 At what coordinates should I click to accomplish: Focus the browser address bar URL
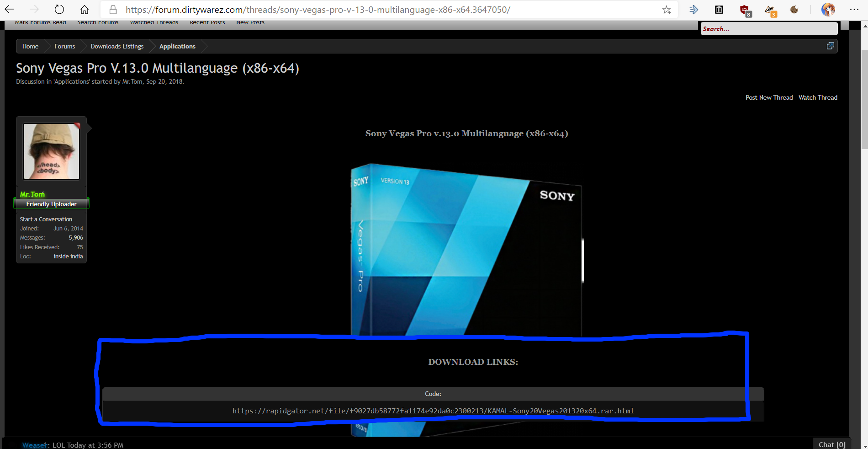pos(318,10)
